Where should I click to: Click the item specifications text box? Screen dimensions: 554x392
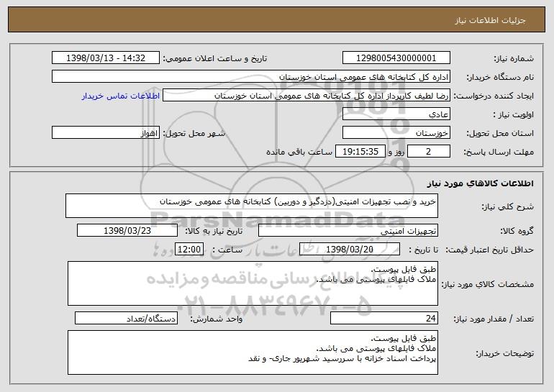click(253, 283)
